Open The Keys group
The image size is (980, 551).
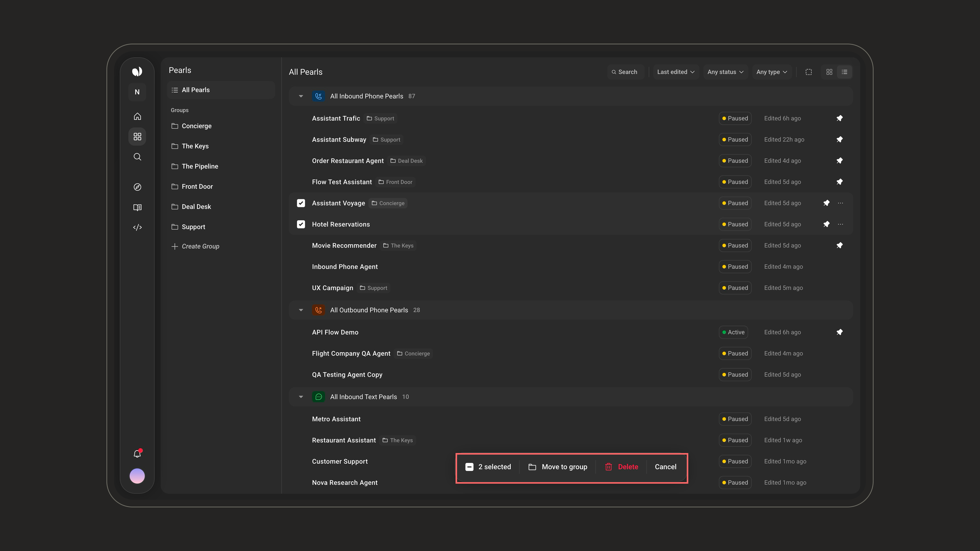pos(221,146)
